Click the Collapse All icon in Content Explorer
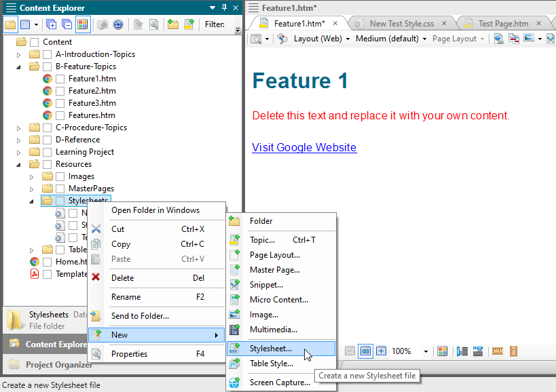The height and width of the screenshot is (392, 556). (67, 24)
